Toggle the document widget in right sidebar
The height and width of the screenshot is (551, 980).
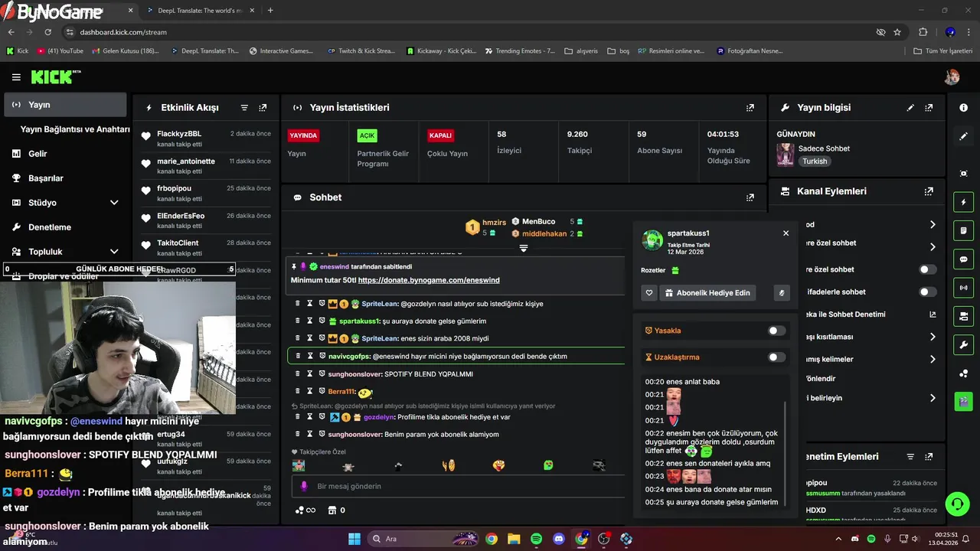pyautogui.click(x=963, y=230)
